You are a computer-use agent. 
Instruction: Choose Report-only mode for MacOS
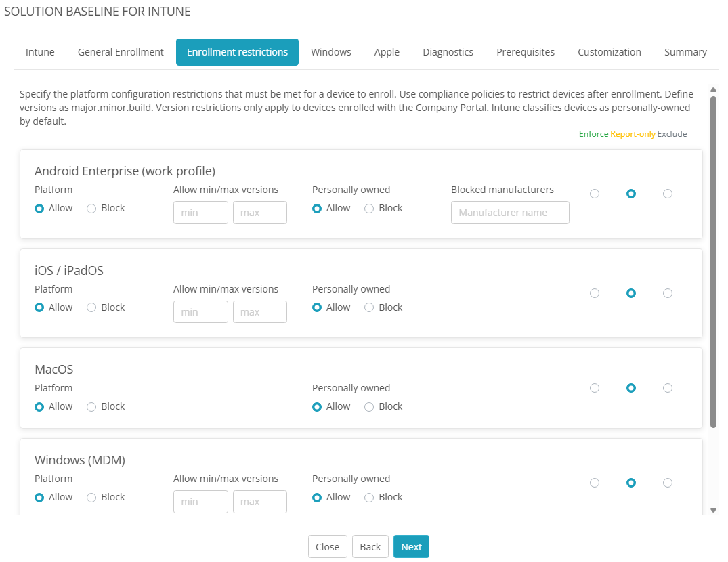click(631, 388)
